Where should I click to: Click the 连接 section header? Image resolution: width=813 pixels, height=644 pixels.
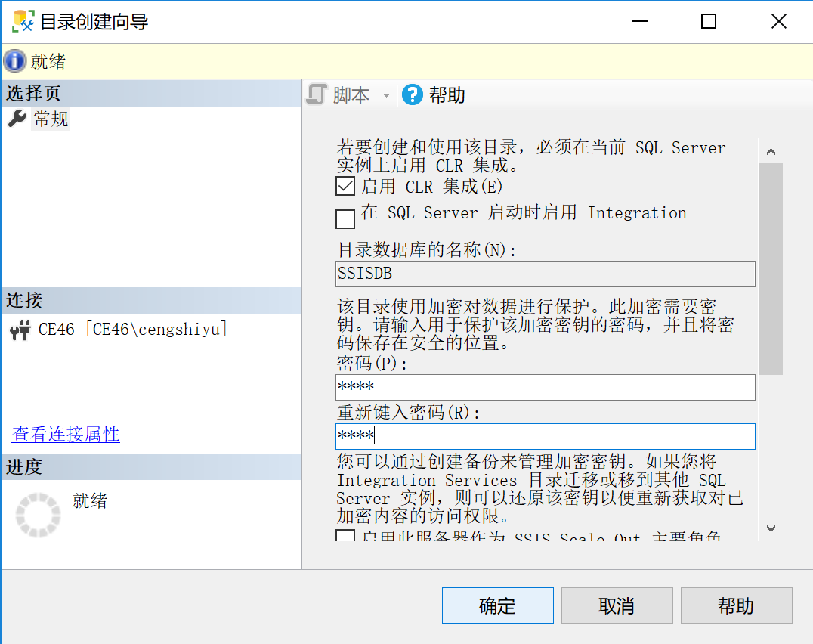coord(151,301)
